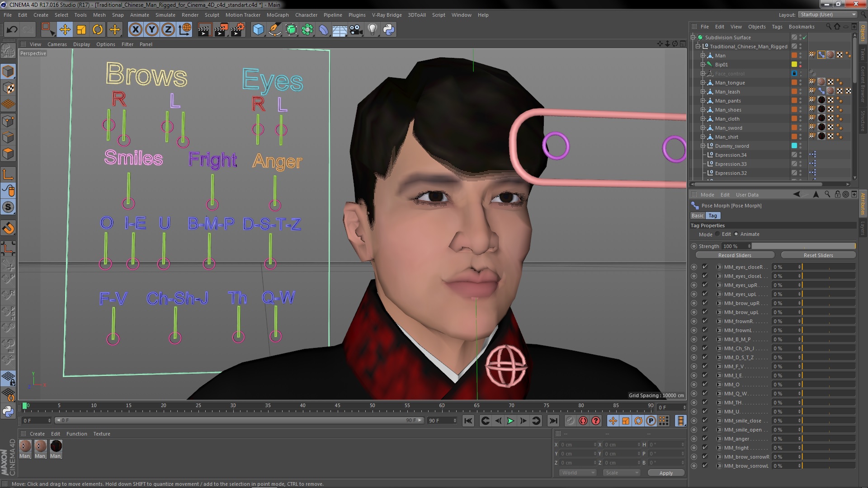868x488 pixels.
Task: Toggle Y axis lock icon
Action: (152, 30)
